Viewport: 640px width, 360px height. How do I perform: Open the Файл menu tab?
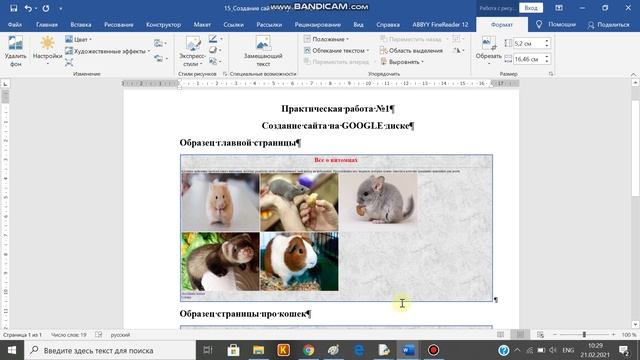pos(15,24)
